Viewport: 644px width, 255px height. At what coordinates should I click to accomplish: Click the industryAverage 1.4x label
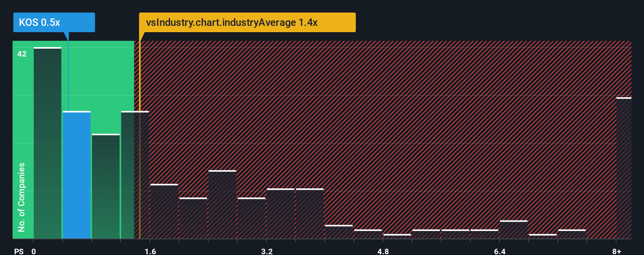[x=247, y=22]
